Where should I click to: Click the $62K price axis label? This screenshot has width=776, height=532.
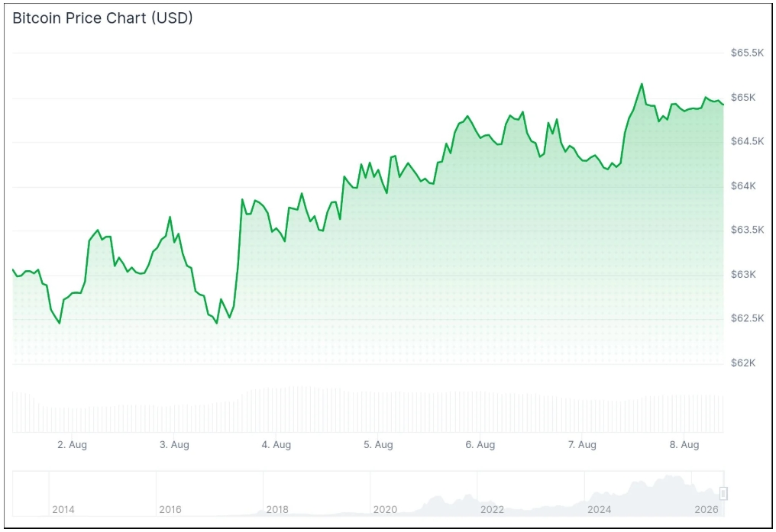pos(743,363)
